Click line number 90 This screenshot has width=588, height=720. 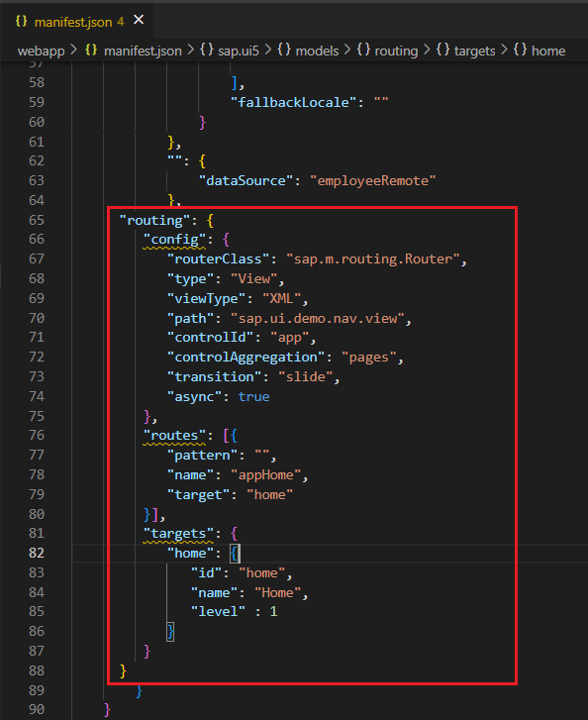coord(37,709)
